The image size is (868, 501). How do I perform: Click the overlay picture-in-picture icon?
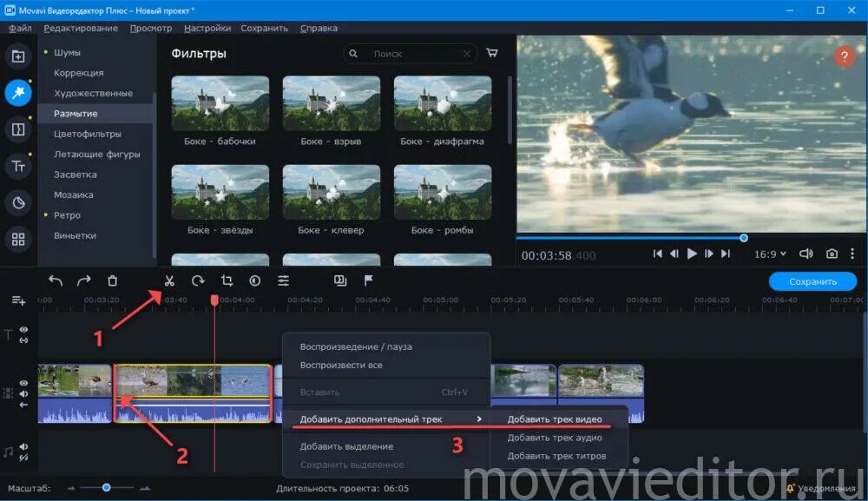click(x=340, y=280)
